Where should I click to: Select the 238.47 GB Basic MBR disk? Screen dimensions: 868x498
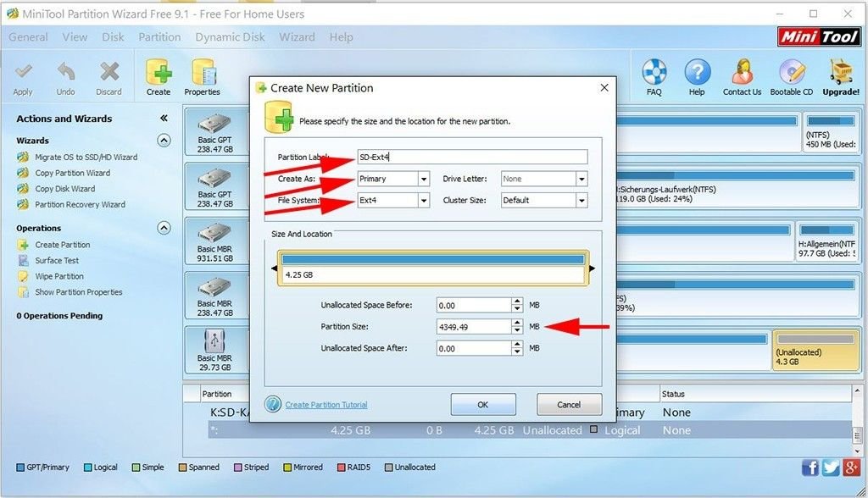point(215,295)
